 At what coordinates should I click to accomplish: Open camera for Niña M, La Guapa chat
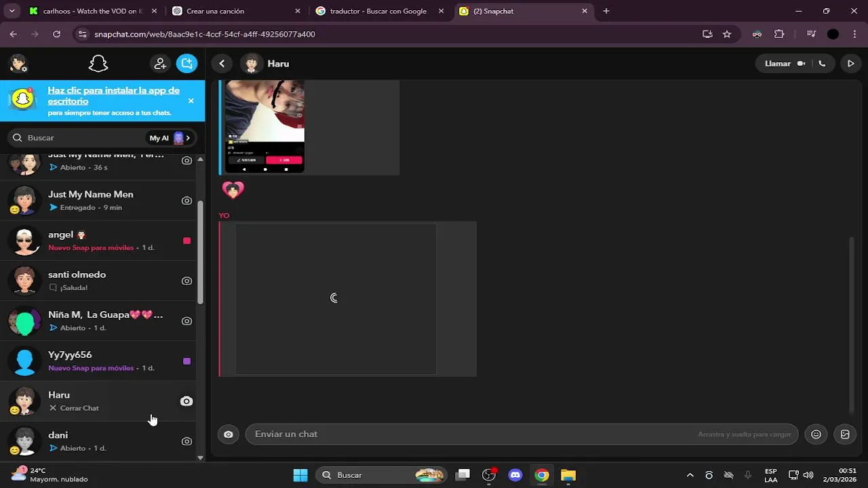tap(186, 321)
